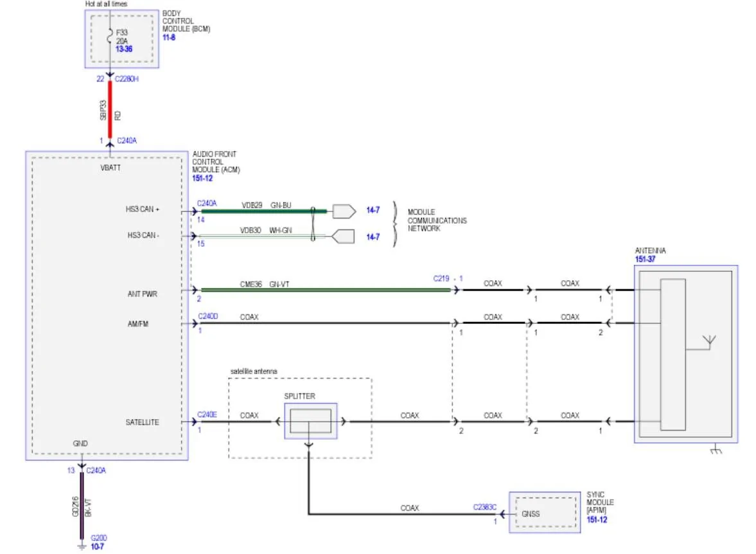Select the COAX label next to C240D

point(249,317)
